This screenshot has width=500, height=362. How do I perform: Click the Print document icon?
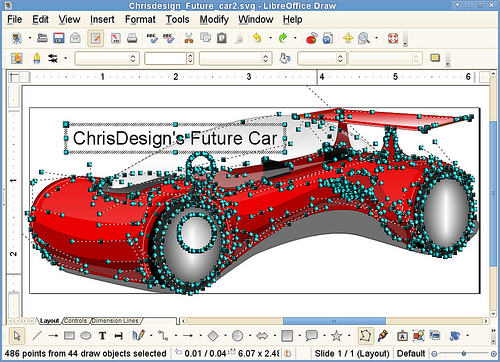pos(132,38)
